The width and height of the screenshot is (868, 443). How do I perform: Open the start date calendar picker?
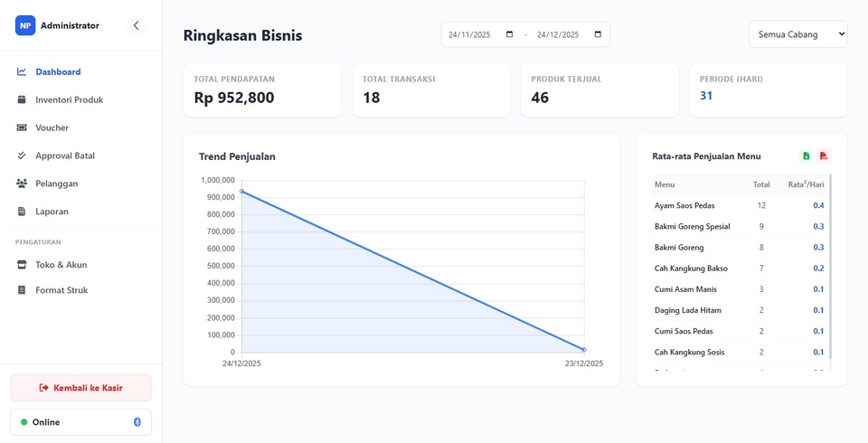[510, 34]
